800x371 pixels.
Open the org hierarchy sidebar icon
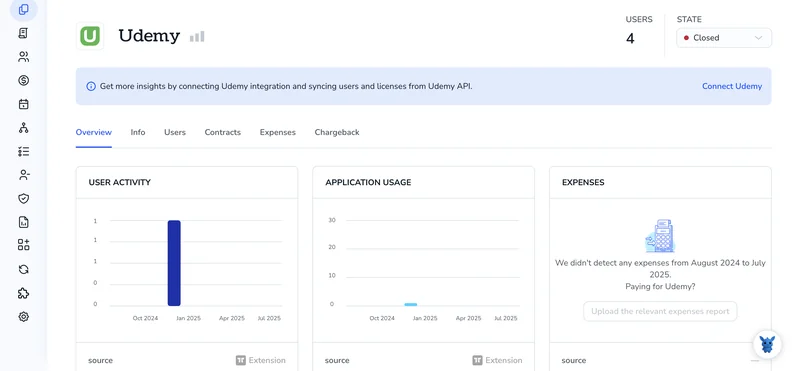click(23, 128)
